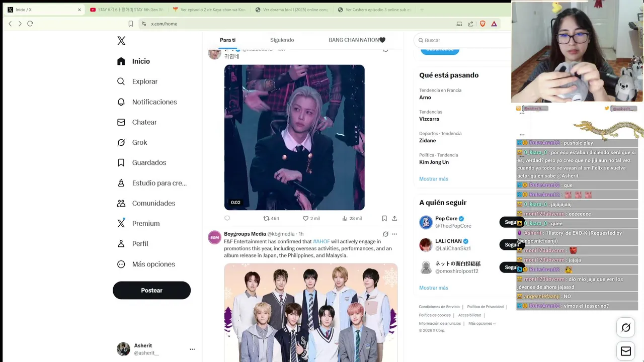
Task: Switch to the Siguiendo tab
Action: pyautogui.click(x=282, y=40)
